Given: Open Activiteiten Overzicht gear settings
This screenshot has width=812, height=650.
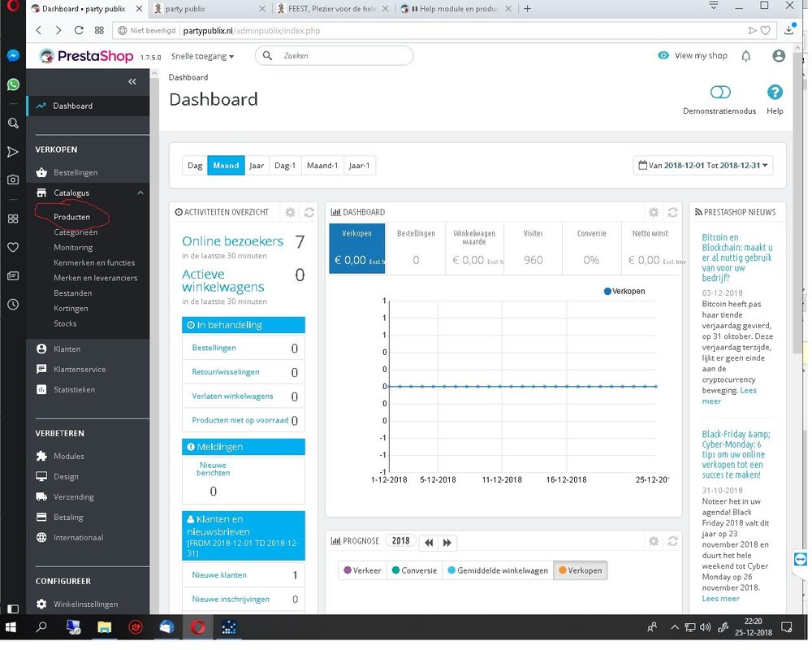Looking at the screenshot, I should [290, 212].
